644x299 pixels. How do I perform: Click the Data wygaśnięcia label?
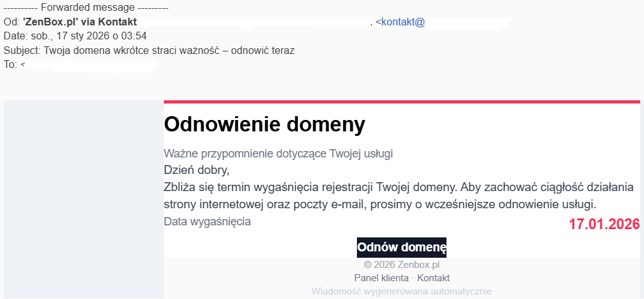point(207,222)
